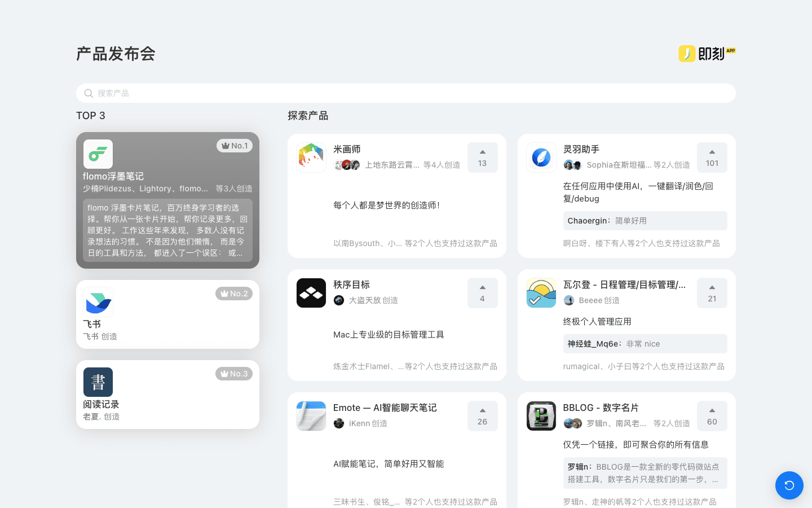Click 三昧书生、俊铭 supporters line
This screenshot has height=508, width=812.
[415, 502]
